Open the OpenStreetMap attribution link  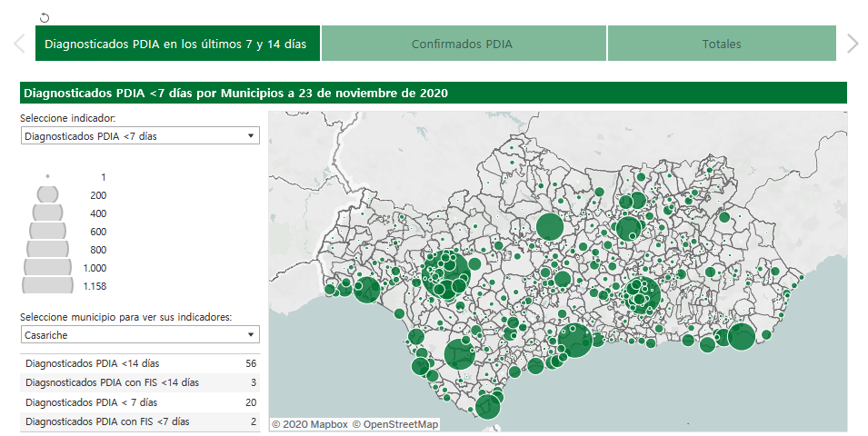click(x=395, y=424)
